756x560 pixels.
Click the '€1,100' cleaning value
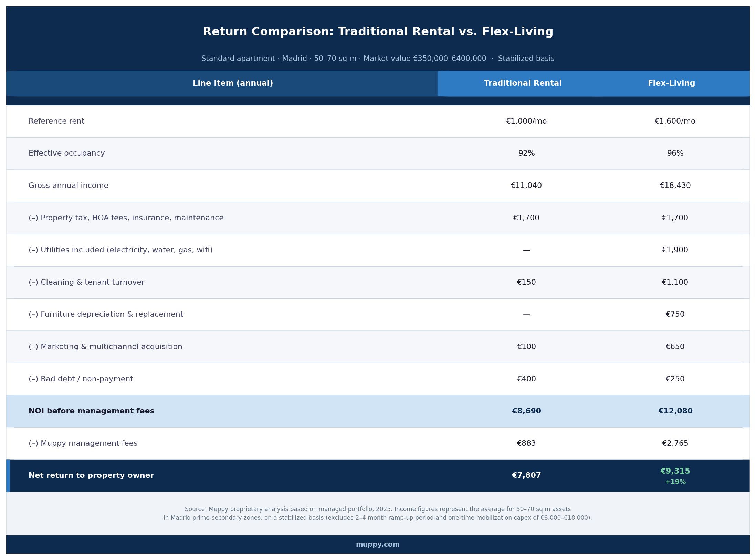pyautogui.click(x=675, y=283)
